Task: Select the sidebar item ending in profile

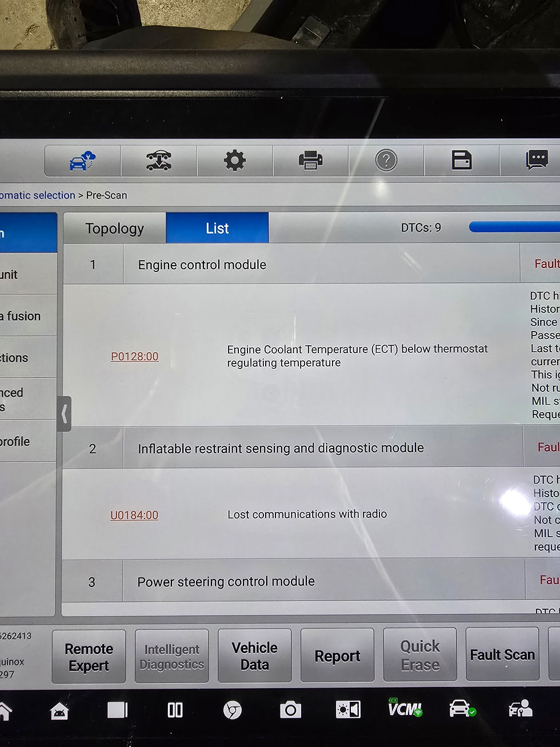Action: pyautogui.click(x=28, y=441)
